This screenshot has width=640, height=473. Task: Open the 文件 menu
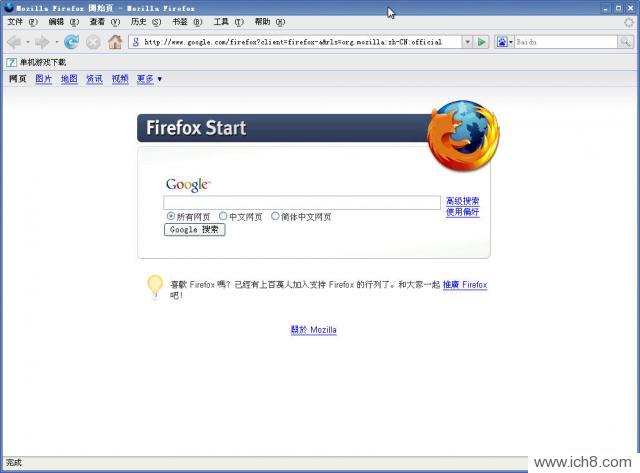click(x=22, y=22)
